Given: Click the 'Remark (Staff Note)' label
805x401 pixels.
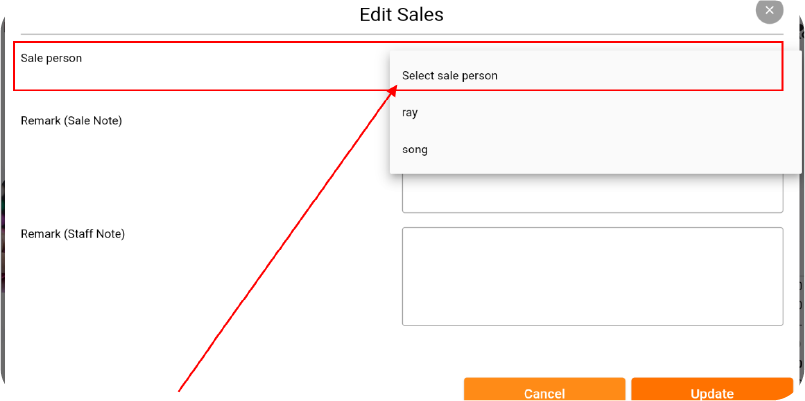Looking at the screenshot, I should tap(73, 234).
